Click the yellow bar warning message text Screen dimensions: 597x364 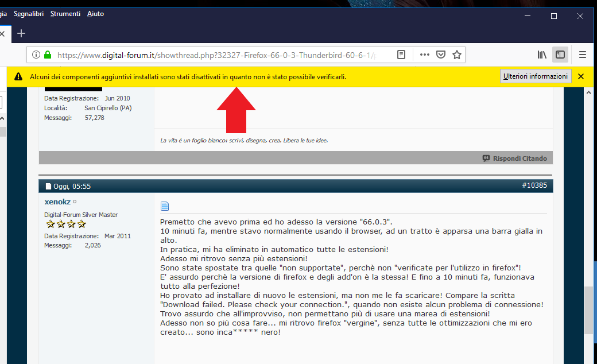(188, 77)
